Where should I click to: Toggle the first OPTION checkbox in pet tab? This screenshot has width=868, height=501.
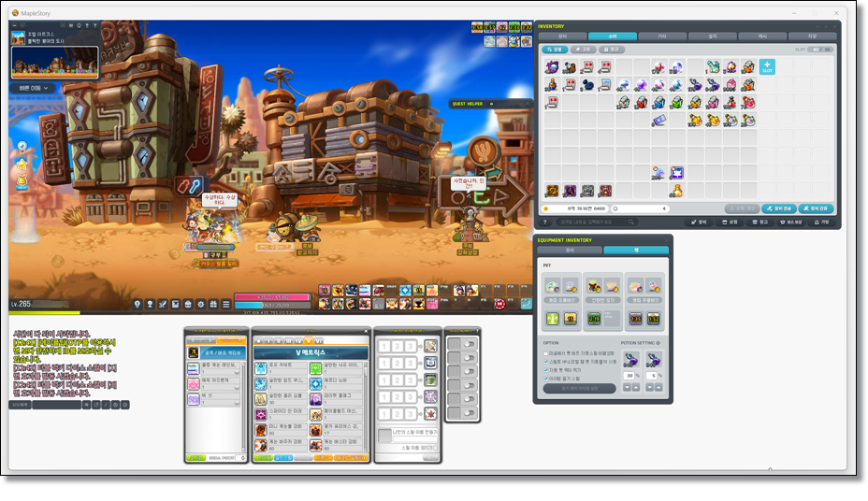546,353
